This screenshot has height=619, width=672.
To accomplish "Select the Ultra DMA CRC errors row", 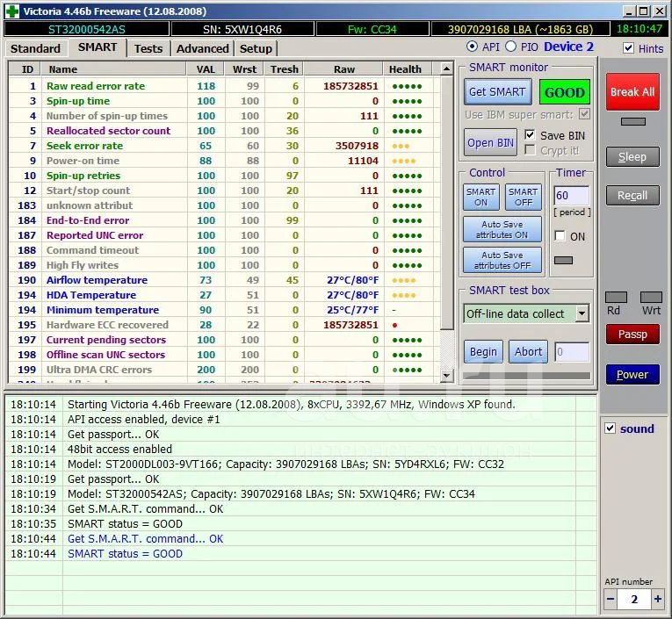I will [225, 370].
